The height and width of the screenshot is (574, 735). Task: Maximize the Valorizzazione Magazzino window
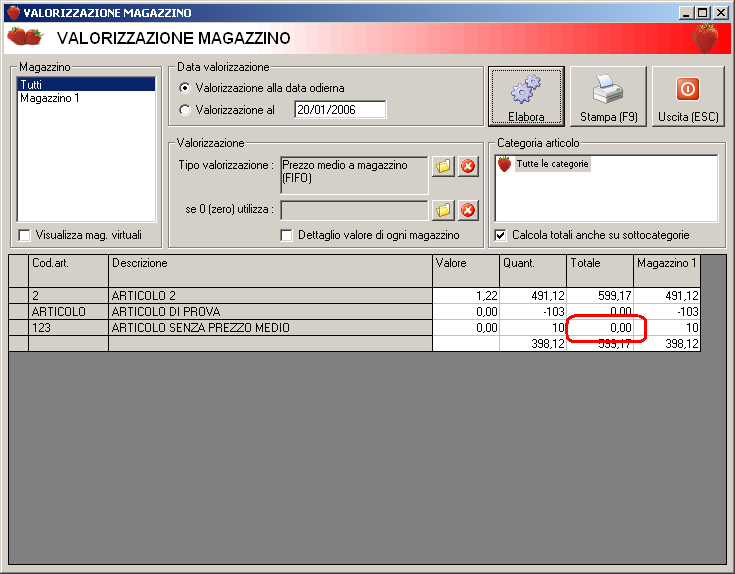(x=703, y=13)
